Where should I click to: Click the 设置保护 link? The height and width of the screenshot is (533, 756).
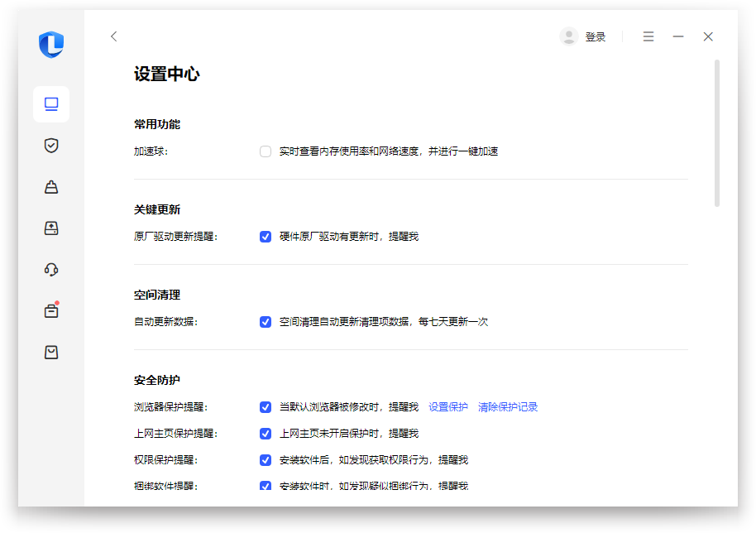coord(448,407)
